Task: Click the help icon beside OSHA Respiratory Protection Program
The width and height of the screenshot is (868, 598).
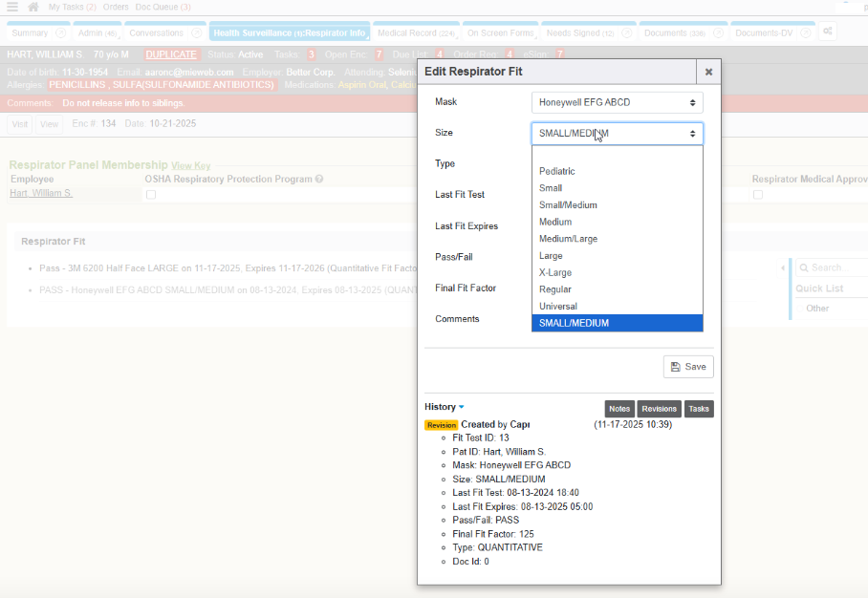Action: (319, 179)
